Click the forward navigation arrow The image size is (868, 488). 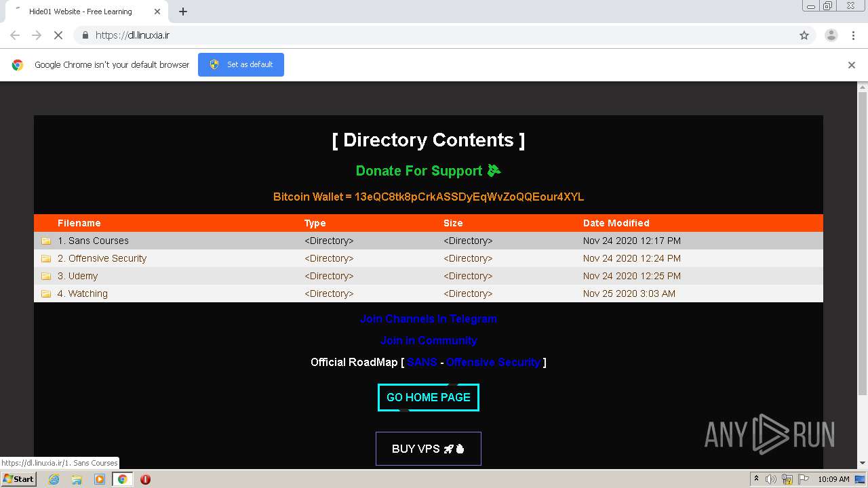(x=37, y=35)
